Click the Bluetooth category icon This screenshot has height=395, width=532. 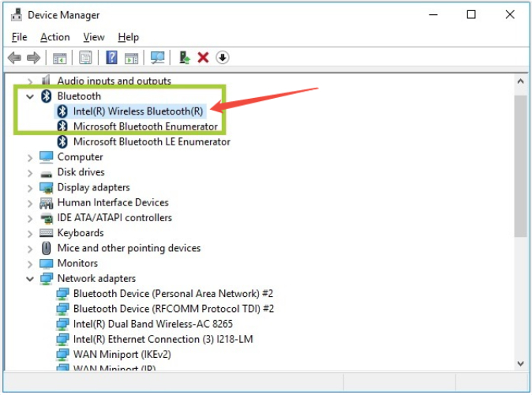[46, 96]
